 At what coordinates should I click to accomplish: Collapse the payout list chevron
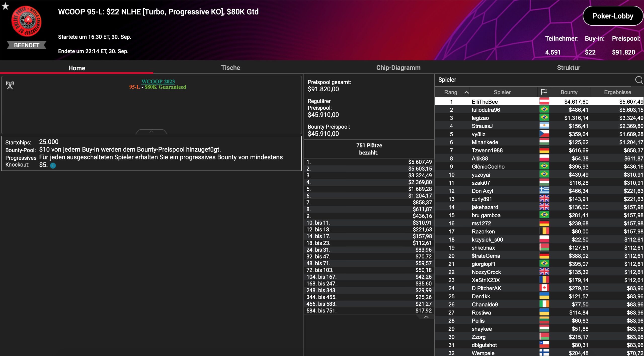pyautogui.click(x=426, y=317)
